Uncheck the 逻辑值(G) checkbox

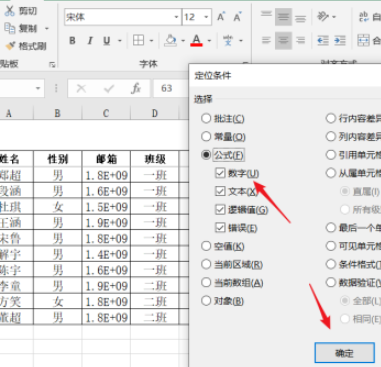(x=220, y=209)
